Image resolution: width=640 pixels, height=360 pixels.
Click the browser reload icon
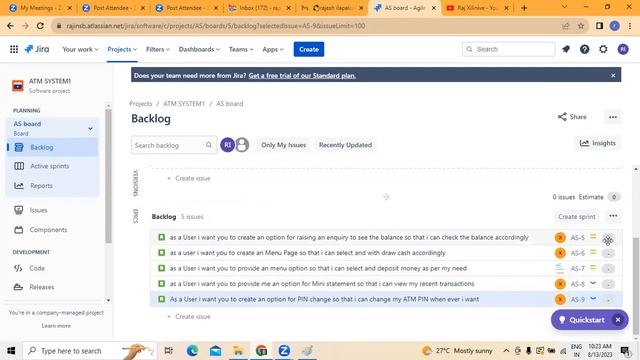40,26
